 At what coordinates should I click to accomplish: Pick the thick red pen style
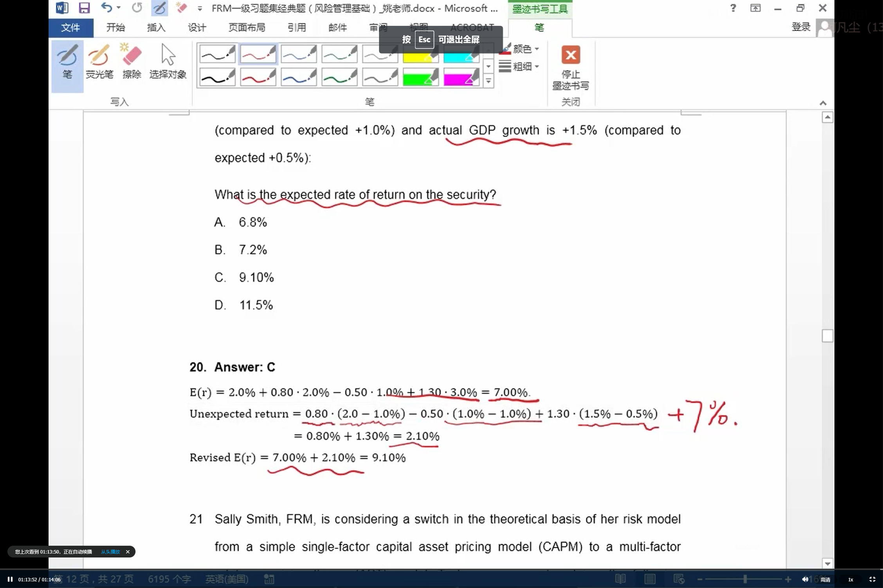[x=258, y=77]
